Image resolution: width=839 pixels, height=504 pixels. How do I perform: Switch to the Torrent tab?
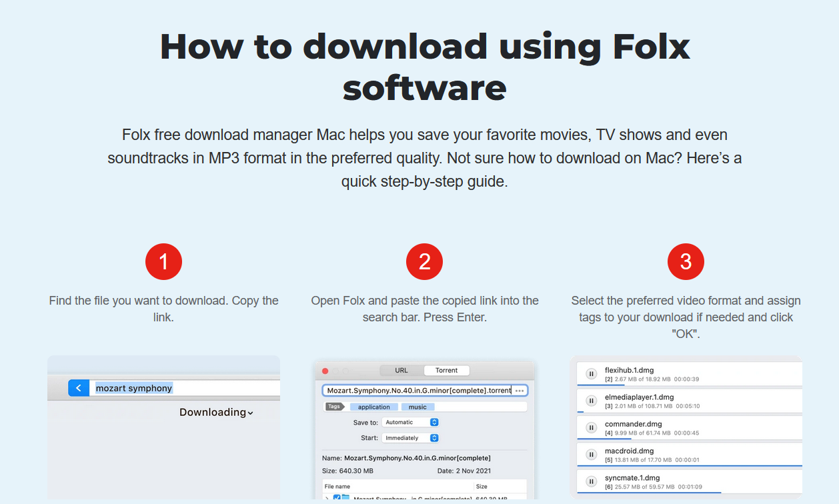click(447, 370)
